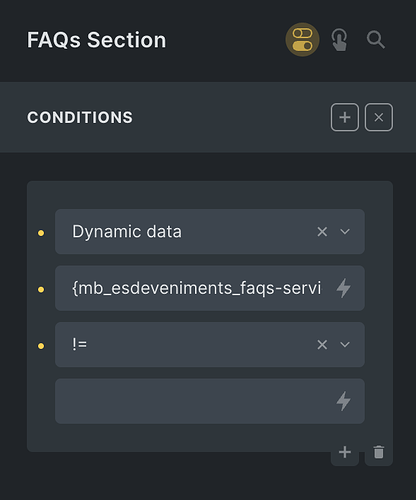Viewport: 416px width, 500px height.
Task: Click the {mb_esdeveniments_faqs-servi input field
Action: pyautogui.click(x=210, y=288)
